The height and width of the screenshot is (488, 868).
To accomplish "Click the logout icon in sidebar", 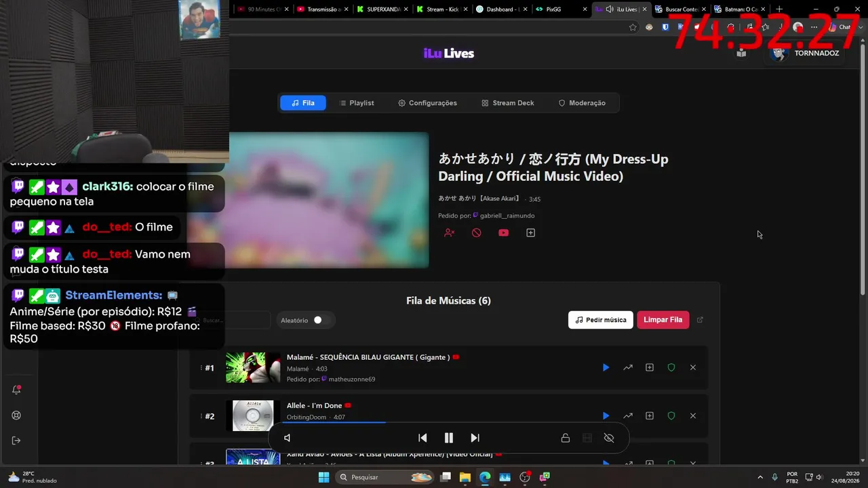I will [17, 441].
